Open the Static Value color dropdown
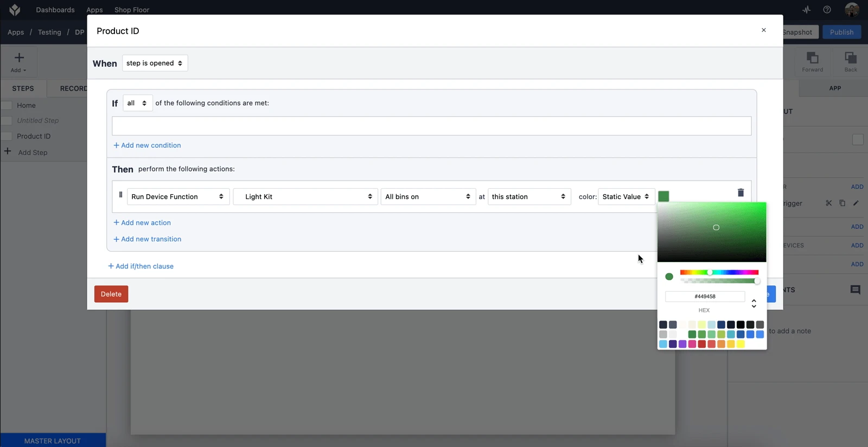The image size is (868, 447). (626, 196)
